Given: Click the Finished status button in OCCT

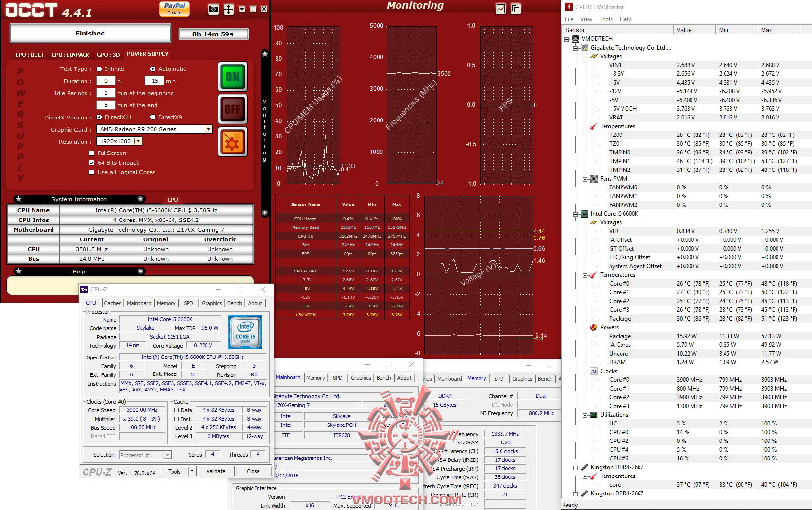Looking at the screenshot, I should click(90, 34).
